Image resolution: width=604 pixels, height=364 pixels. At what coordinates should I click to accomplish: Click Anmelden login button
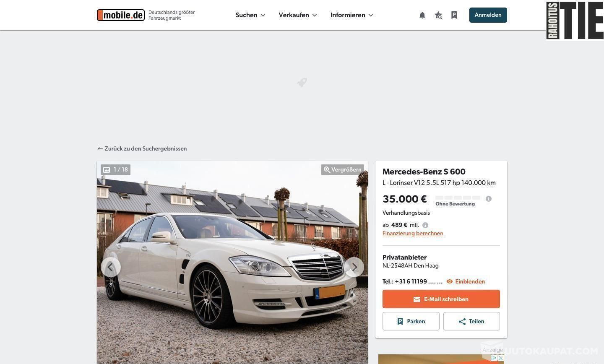click(488, 15)
